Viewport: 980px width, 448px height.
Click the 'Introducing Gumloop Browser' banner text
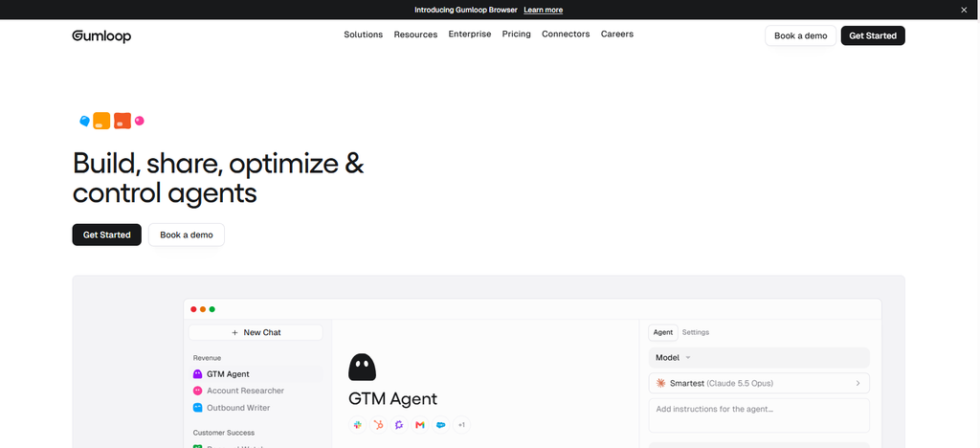tap(466, 10)
